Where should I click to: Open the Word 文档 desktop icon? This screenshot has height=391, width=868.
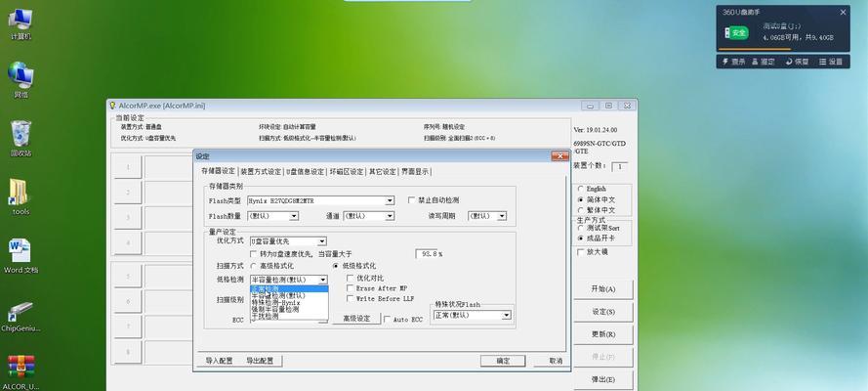pyautogui.click(x=21, y=255)
